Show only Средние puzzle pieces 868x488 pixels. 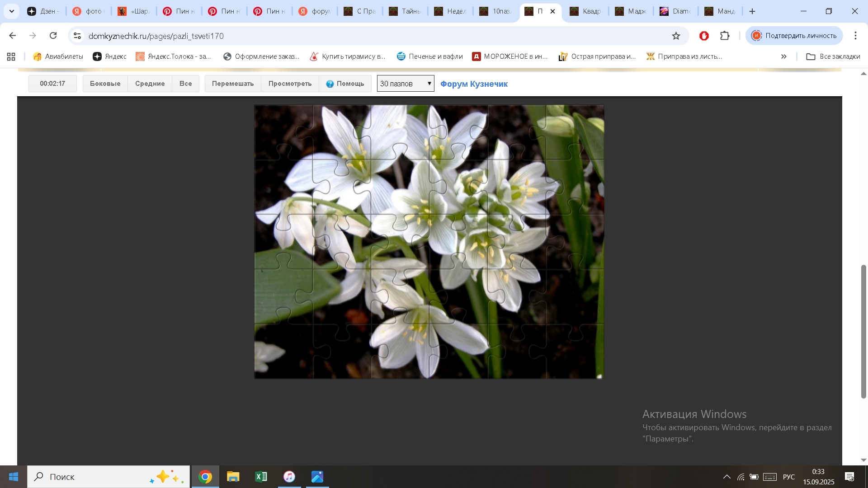coord(150,84)
